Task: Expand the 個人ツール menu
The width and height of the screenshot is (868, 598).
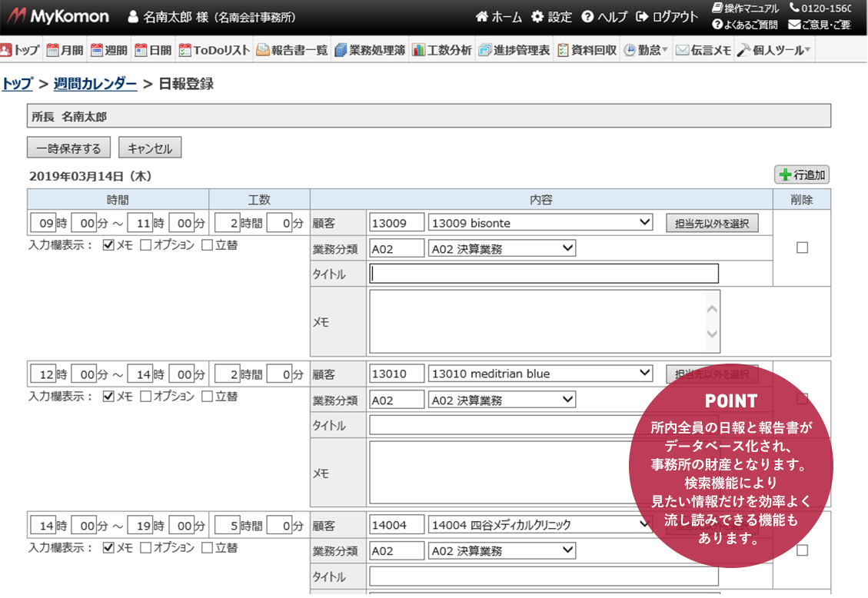Action: [x=774, y=50]
